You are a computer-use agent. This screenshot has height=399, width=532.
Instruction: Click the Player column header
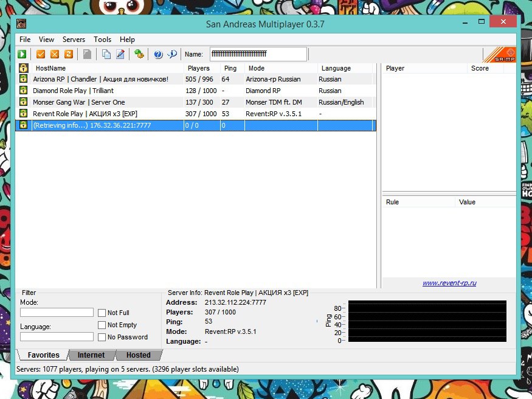pyautogui.click(x=425, y=68)
